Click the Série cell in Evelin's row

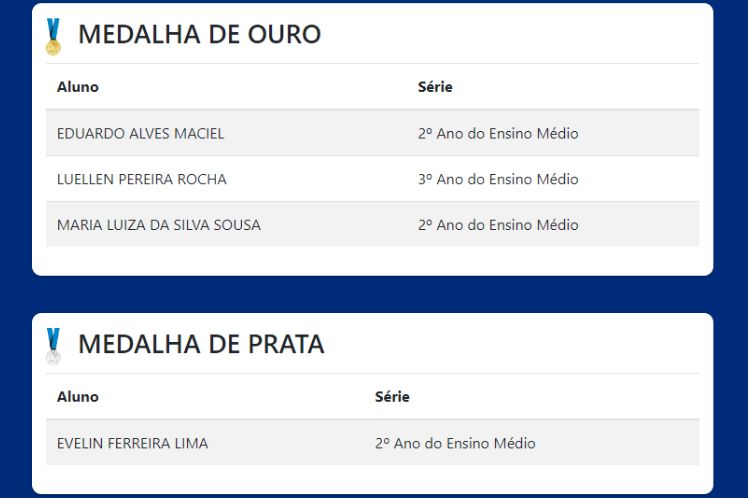(x=455, y=443)
